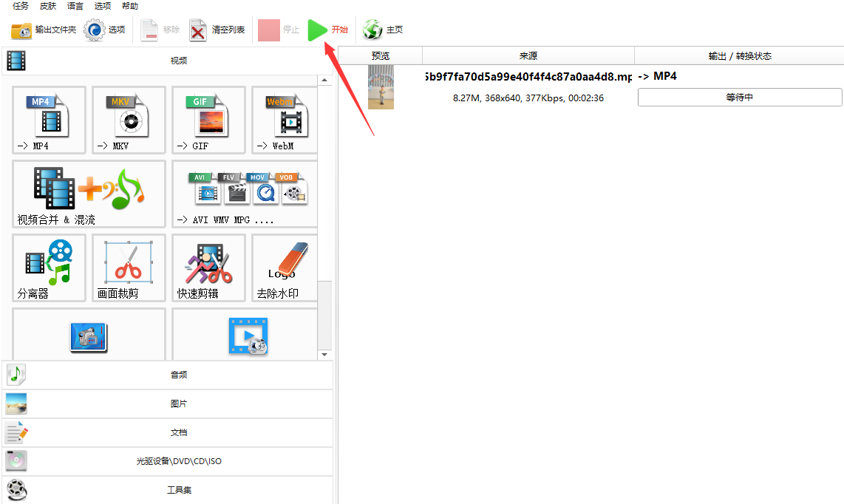Expand the 光驱设备\DVD\CD\ISO category
Screen dimensions: 844x504
pyautogui.click(x=168, y=461)
